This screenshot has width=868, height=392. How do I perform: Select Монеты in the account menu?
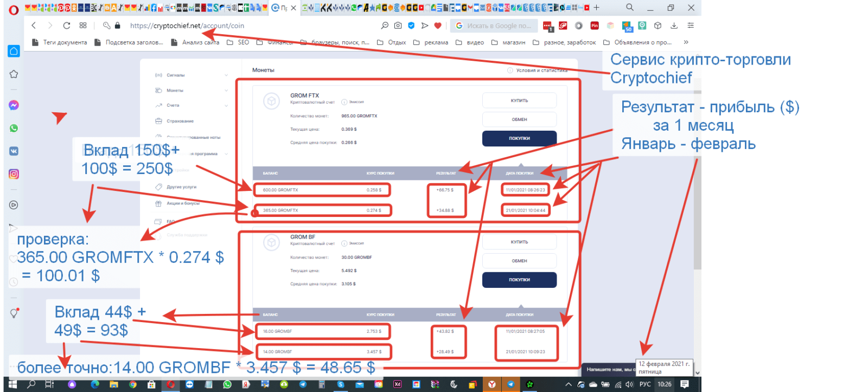pos(175,91)
